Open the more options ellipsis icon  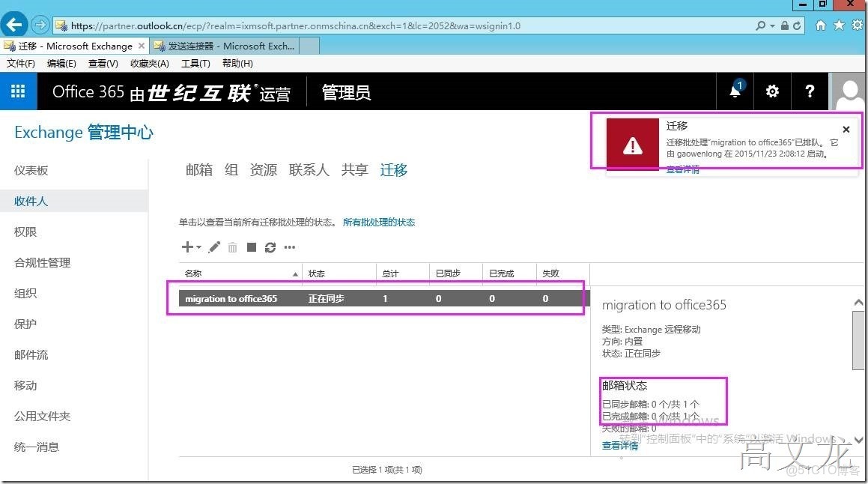(289, 246)
